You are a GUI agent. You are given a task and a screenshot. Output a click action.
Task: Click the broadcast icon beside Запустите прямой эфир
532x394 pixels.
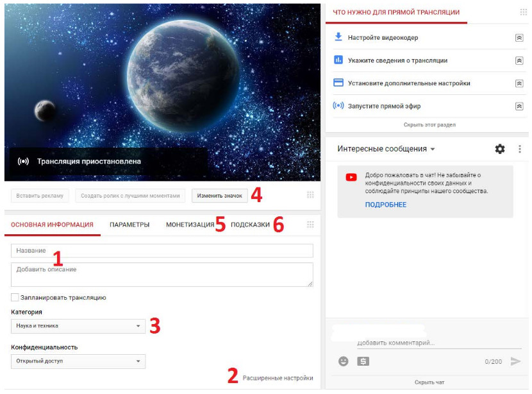tap(338, 106)
